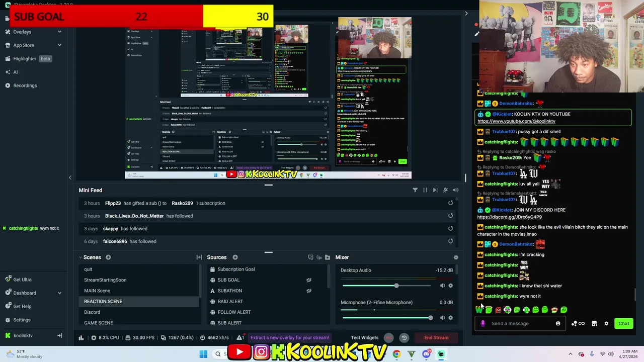Image resolution: width=644 pixels, height=362 pixels.
Task: Replay the Flipp23 gifted sub event
Action: click(450, 203)
